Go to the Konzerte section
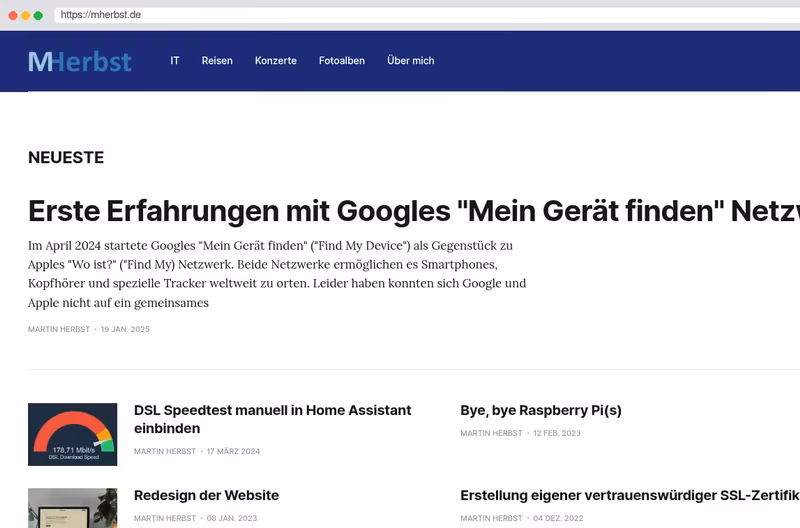 276,61
